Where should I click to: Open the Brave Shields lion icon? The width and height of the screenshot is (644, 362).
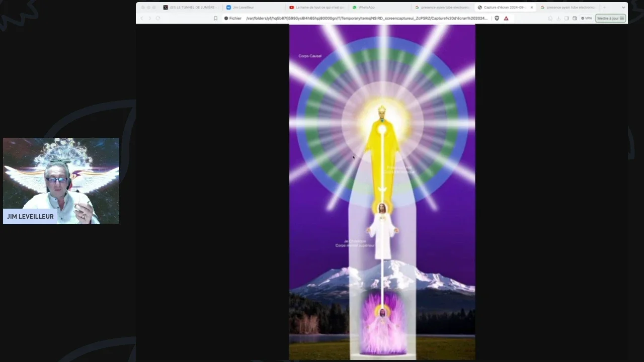point(497,18)
